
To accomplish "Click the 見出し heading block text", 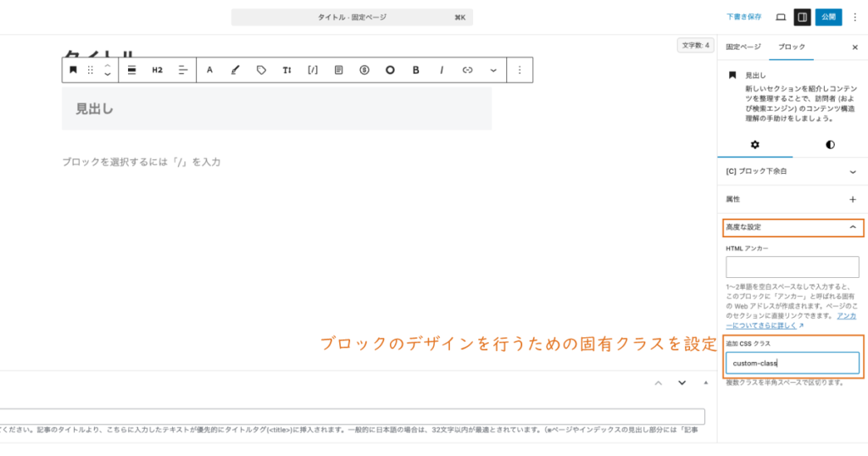I will coord(95,109).
